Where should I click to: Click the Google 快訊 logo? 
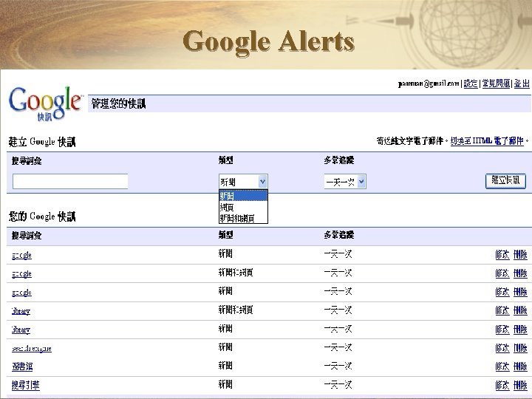45,103
